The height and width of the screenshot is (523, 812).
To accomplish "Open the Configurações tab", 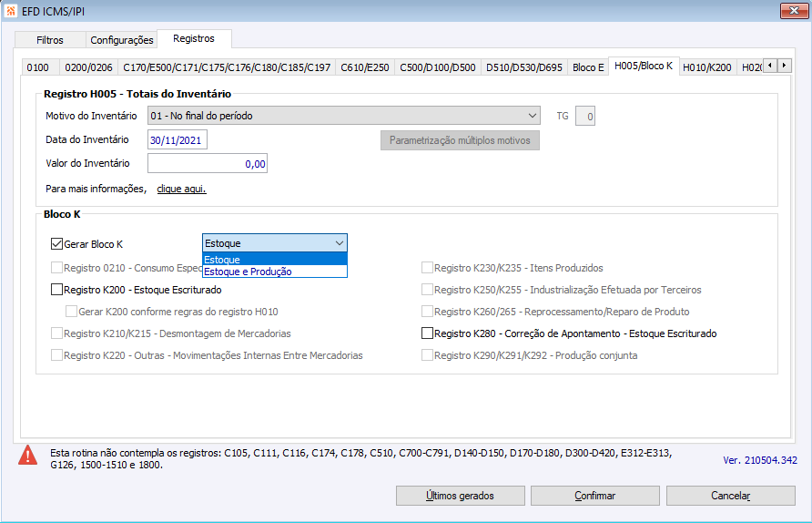I will click(122, 40).
